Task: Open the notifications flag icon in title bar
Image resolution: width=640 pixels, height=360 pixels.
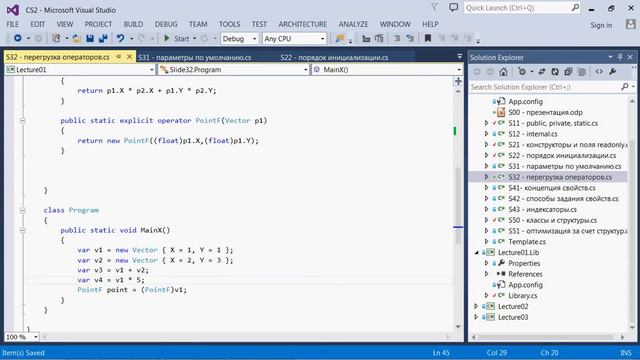Action: pos(435,7)
